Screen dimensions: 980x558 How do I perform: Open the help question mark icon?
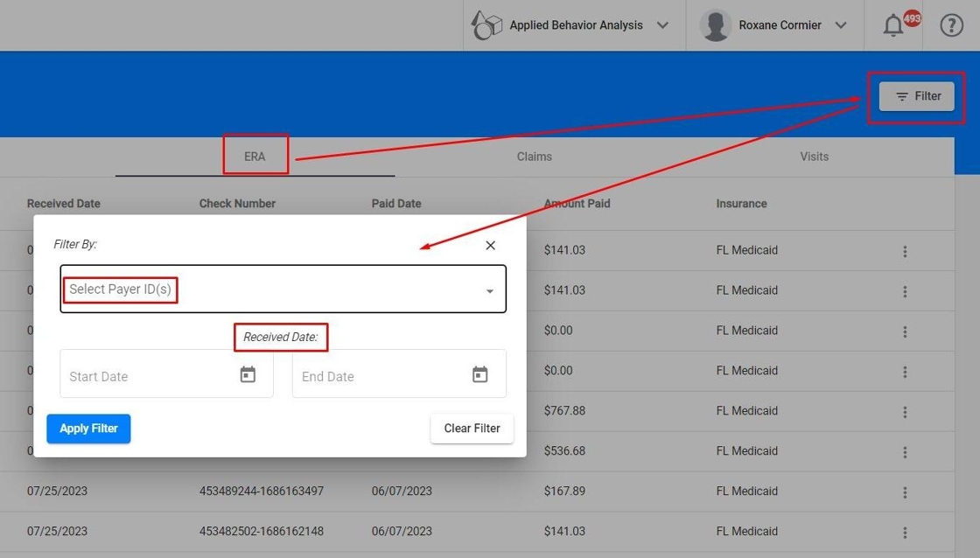[951, 25]
